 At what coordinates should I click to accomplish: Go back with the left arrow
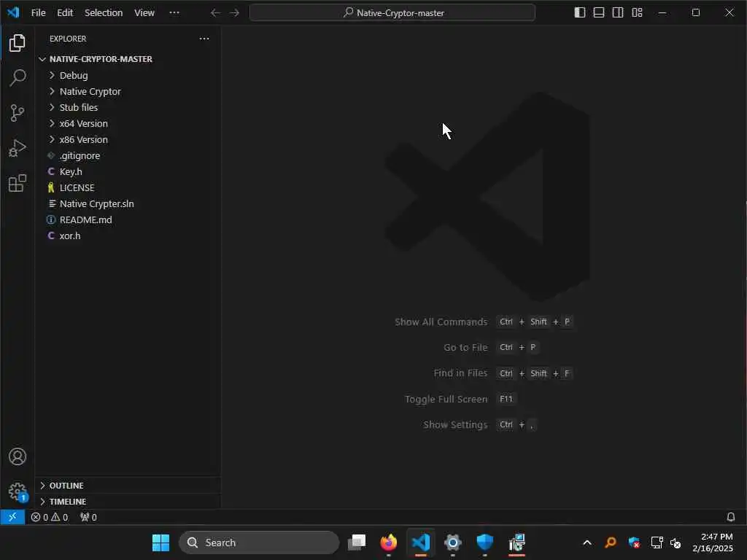click(215, 13)
